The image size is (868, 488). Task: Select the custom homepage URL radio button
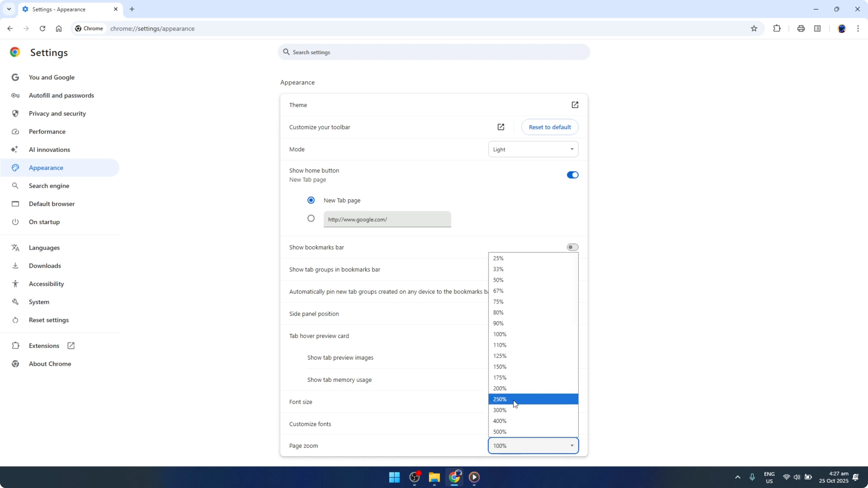pyautogui.click(x=311, y=218)
